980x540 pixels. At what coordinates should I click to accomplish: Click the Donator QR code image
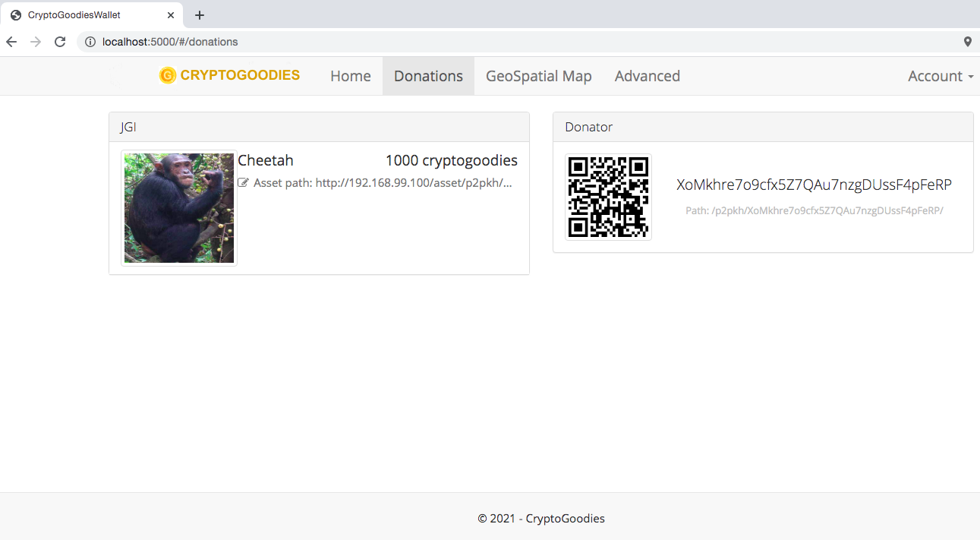pyautogui.click(x=609, y=197)
